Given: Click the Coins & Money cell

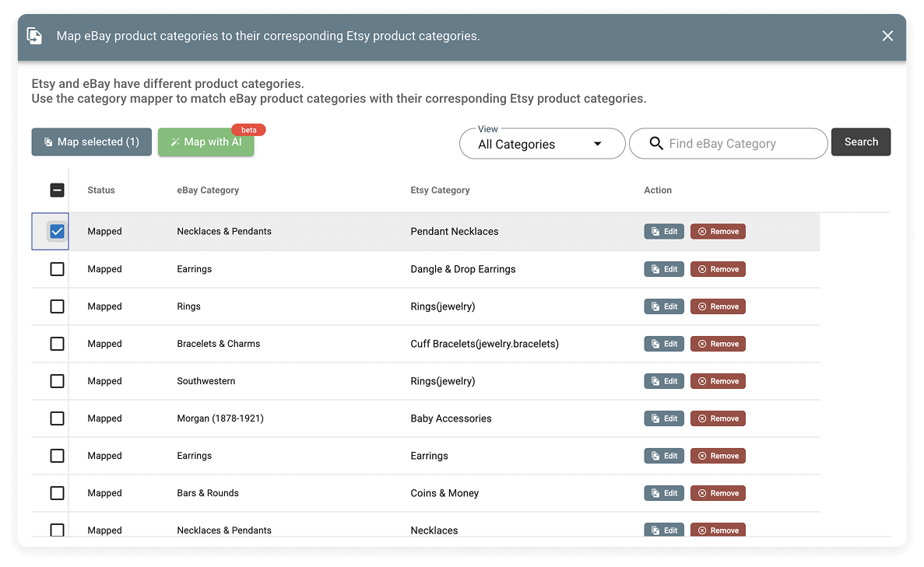Looking at the screenshot, I should (444, 493).
